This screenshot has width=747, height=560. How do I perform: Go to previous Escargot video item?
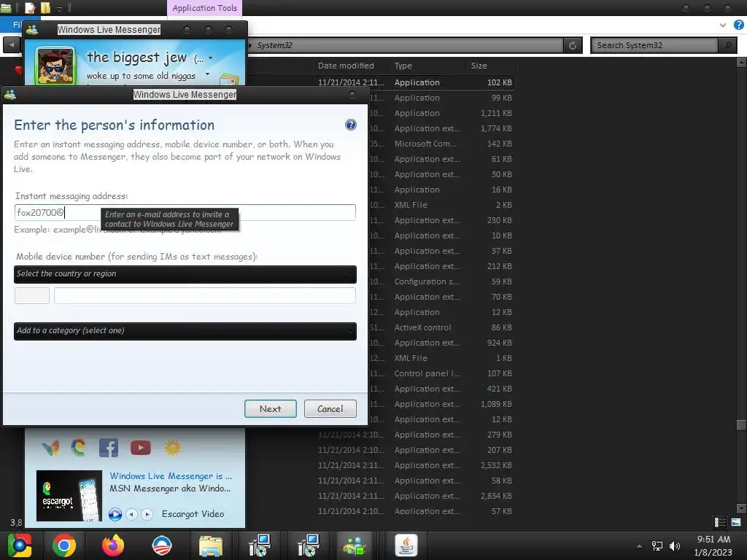coord(132,514)
